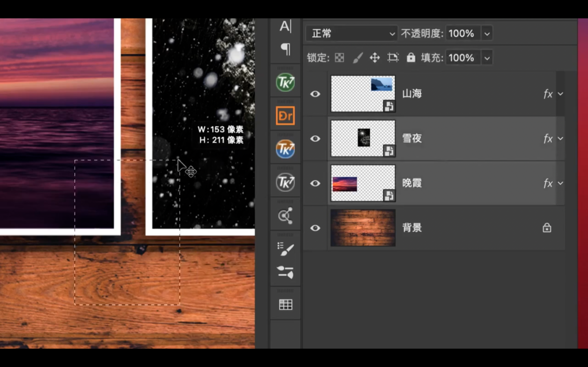This screenshot has width=588, height=367.
Task: Open the 正常 blend mode dropdown
Action: (x=351, y=33)
